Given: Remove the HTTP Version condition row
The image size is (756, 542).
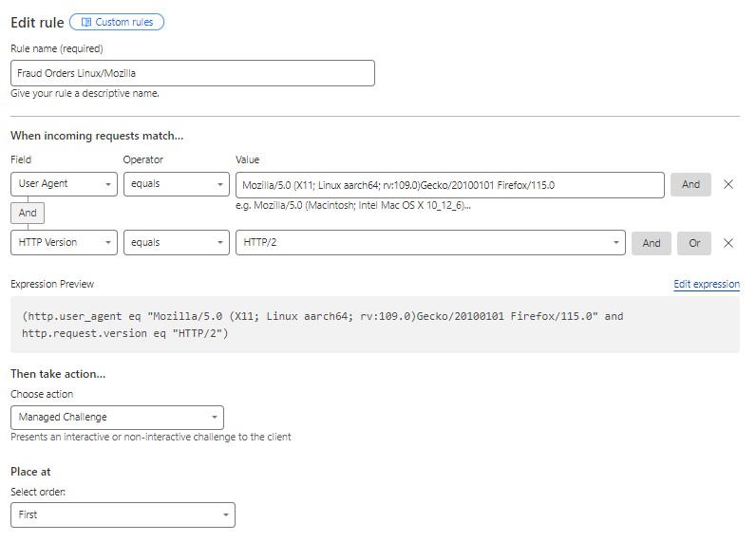Looking at the screenshot, I should [x=728, y=243].
